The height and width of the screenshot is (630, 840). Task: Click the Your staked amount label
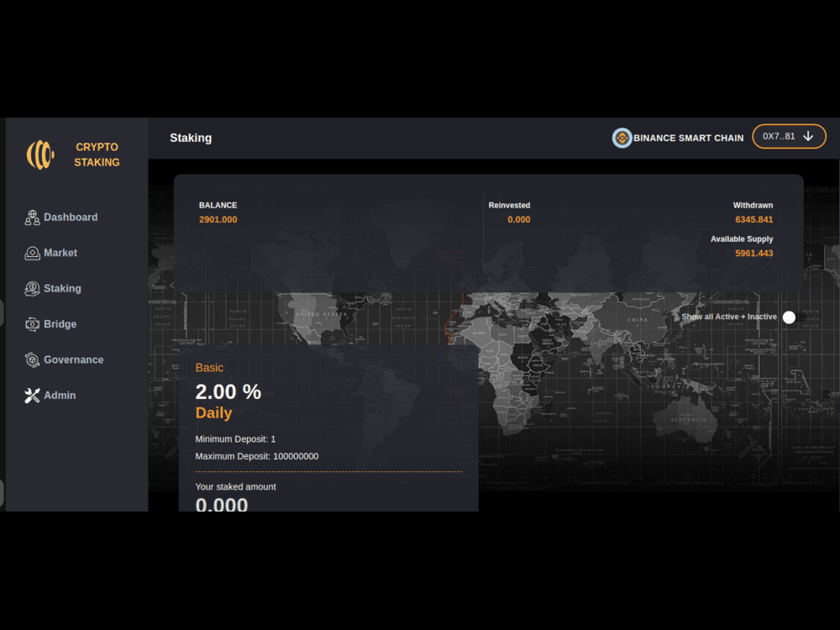(235, 487)
